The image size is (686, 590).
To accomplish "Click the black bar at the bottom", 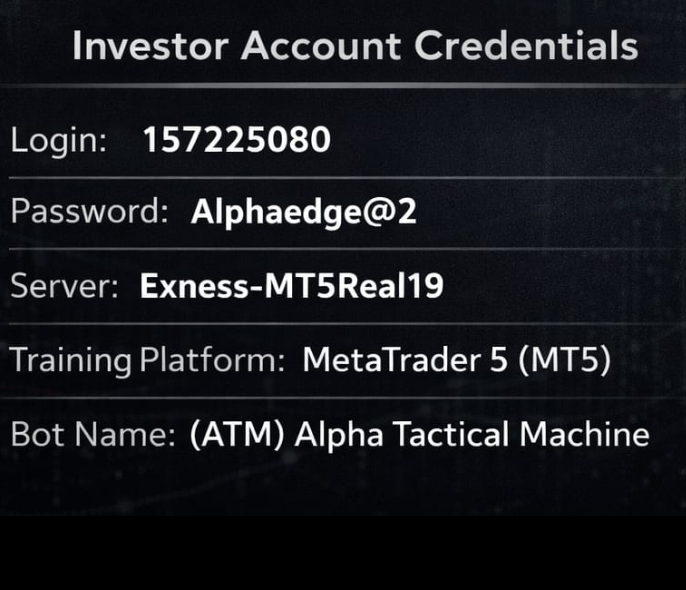I will pos(343,553).
